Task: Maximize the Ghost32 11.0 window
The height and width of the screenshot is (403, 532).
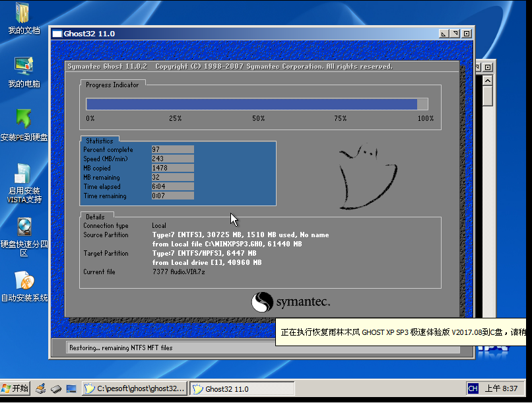Action: tap(455, 34)
